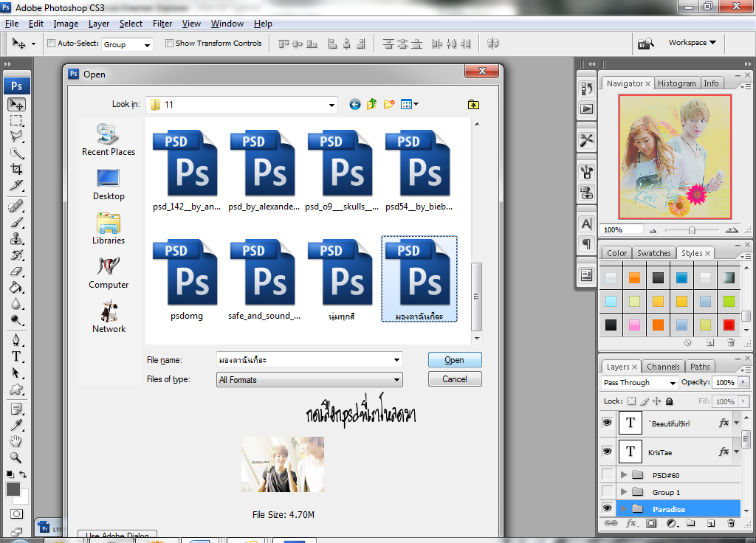
Task: Toggle lock all for layer
Action: (669, 401)
